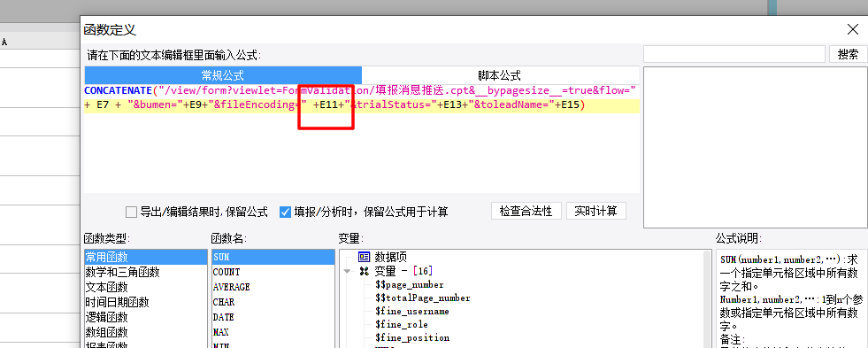Image resolution: width=868 pixels, height=348 pixels.
Task: Switch to the 常规公式 tab
Action: click(223, 75)
